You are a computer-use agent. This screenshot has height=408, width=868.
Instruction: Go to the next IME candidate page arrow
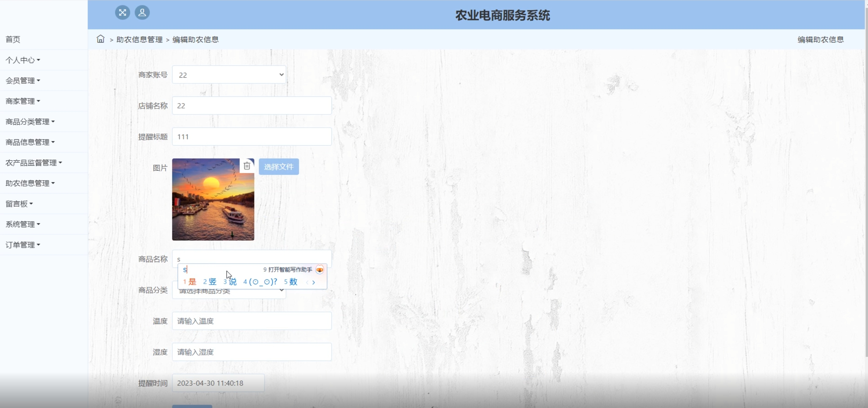point(313,283)
